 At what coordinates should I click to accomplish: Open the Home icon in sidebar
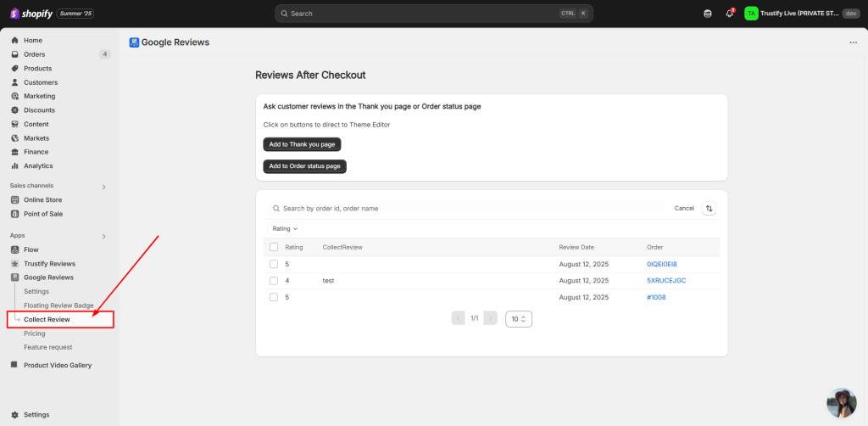pos(15,41)
